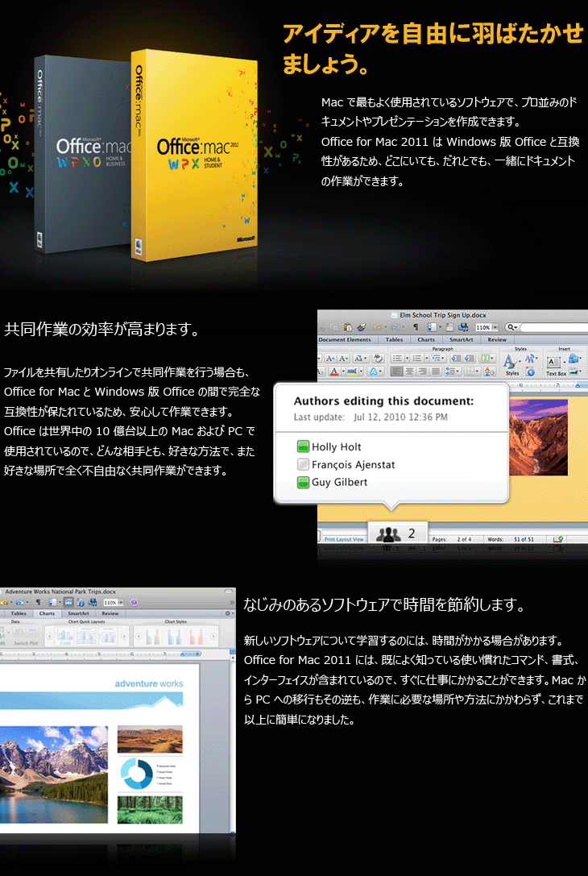Open Change Case dropdown in ribbon
Image resolution: width=588 pixels, height=876 pixels.
pos(360,358)
